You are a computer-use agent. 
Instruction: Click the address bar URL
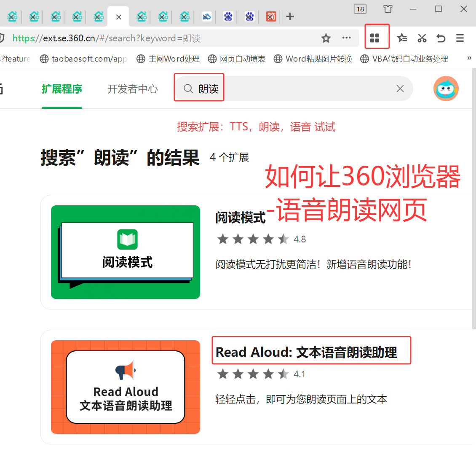click(x=106, y=38)
